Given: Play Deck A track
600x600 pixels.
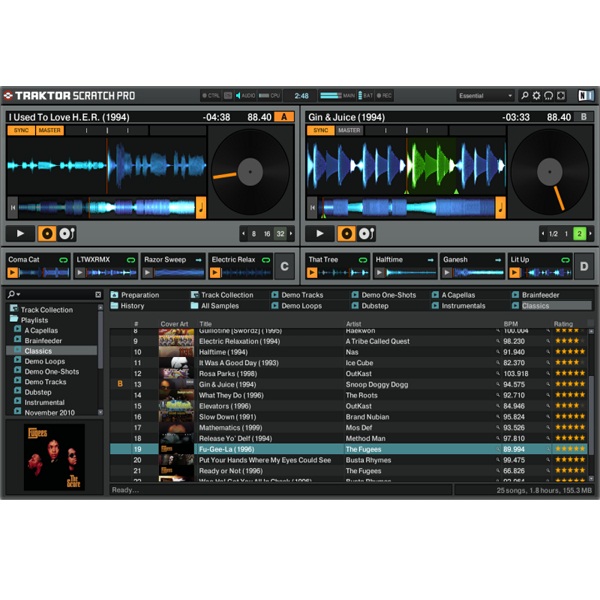Looking at the screenshot, I should (x=20, y=233).
